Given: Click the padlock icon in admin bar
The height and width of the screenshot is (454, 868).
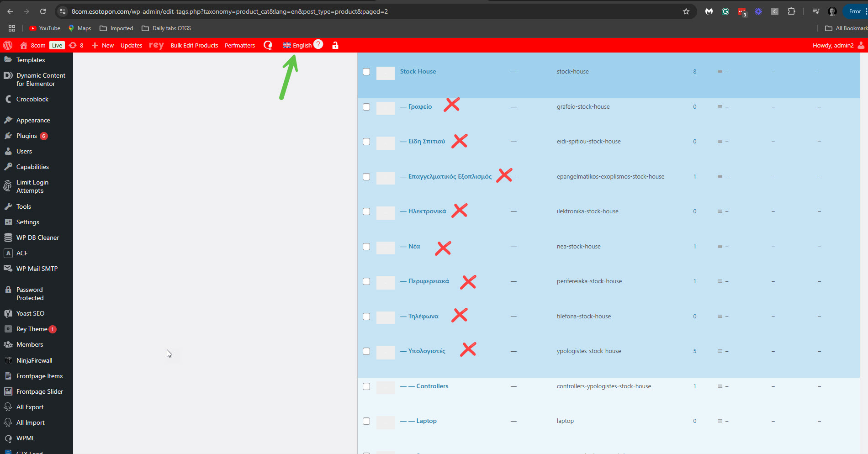Looking at the screenshot, I should (x=335, y=45).
